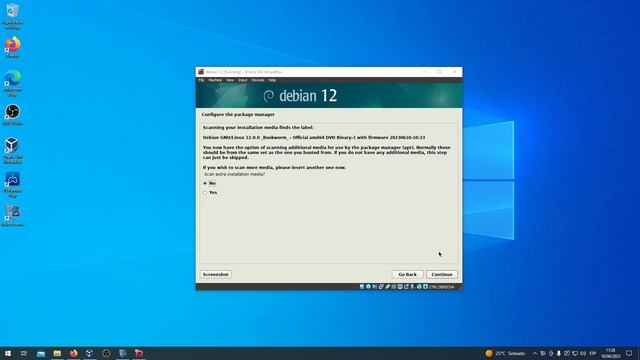This screenshot has width=640, height=360.
Task: Click the weather widget on the taskbar
Action: pos(505,353)
